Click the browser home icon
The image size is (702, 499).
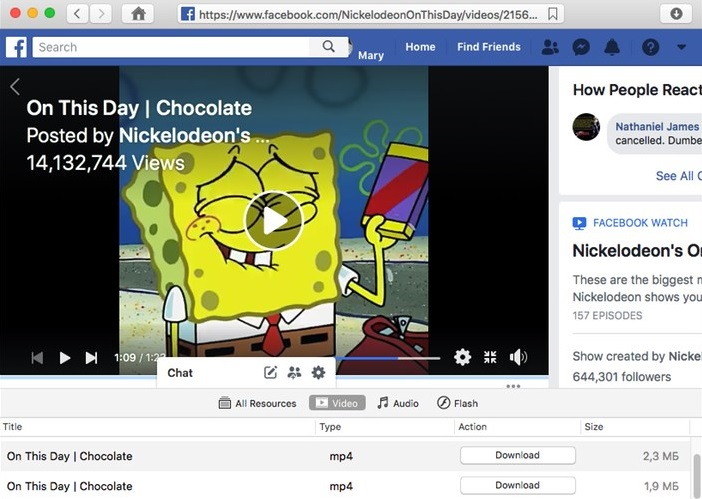point(138,14)
